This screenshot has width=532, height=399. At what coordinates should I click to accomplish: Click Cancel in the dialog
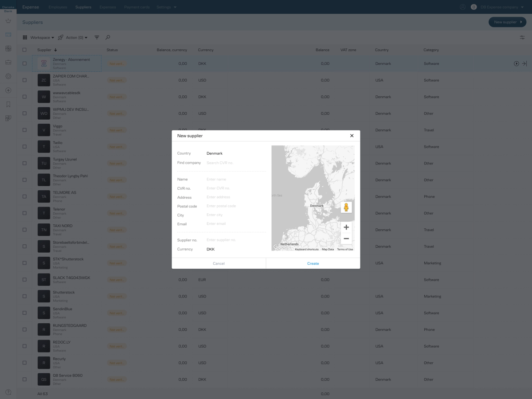(x=219, y=263)
